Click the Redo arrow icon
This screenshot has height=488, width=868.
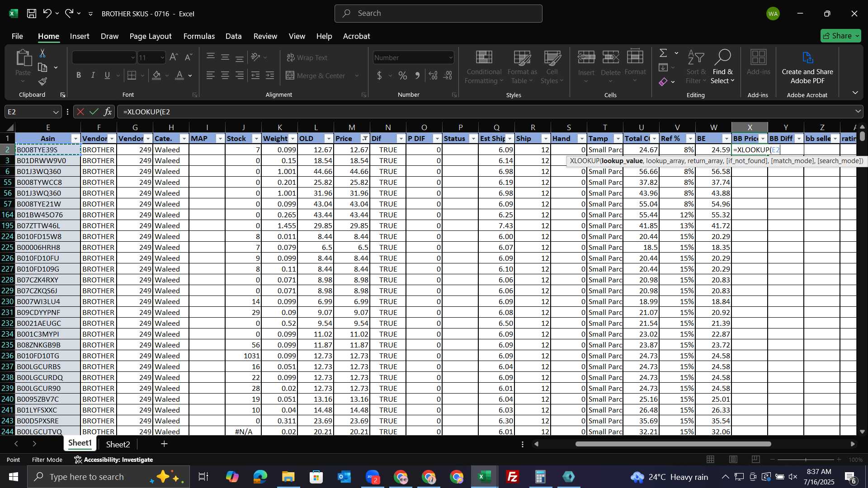tap(69, 14)
